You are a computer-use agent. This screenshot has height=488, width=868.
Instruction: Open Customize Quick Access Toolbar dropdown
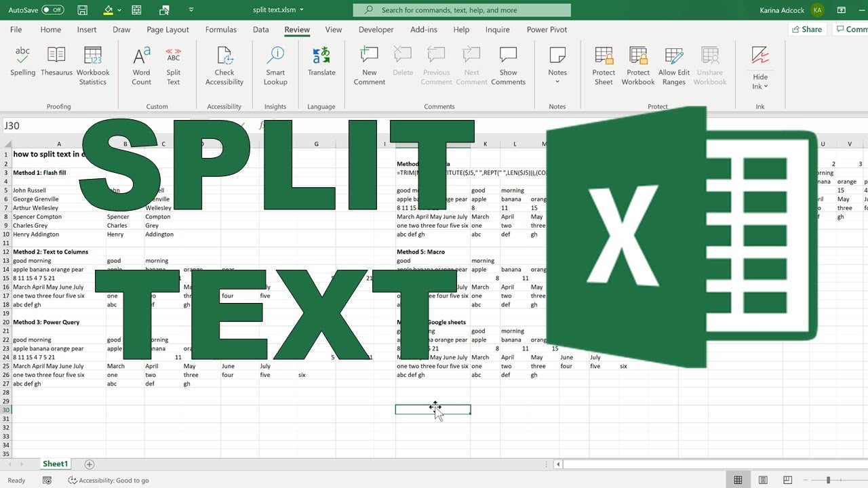191,10
